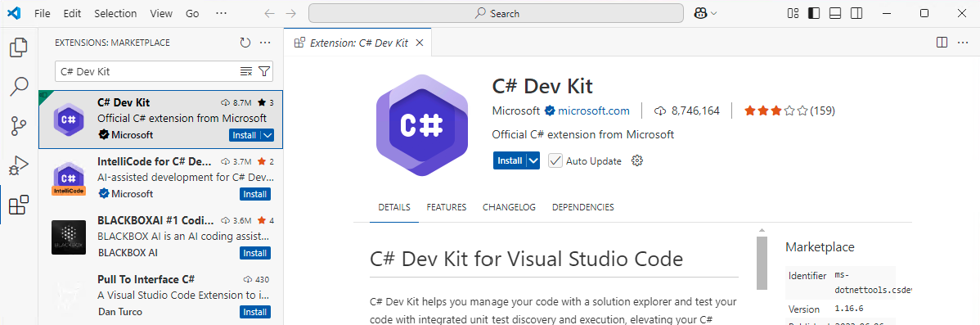
Task: Click the VS Code logo icon
Action: point(14,13)
